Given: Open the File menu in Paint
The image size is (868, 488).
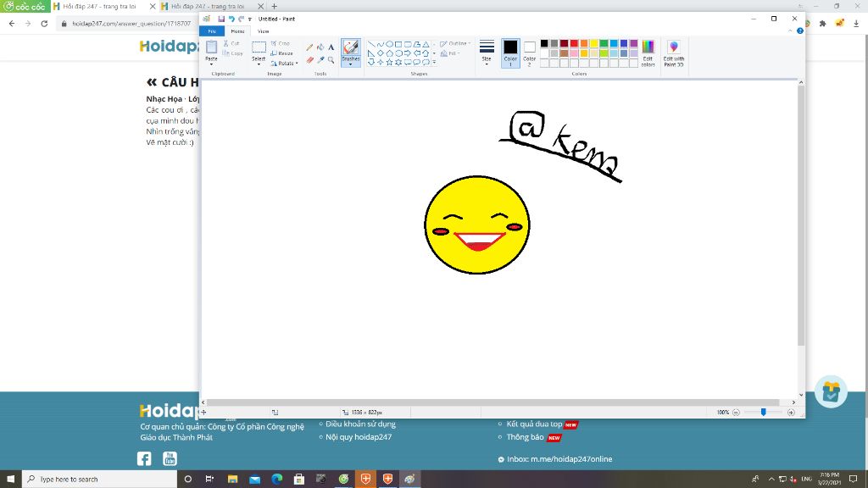Looking at the screenshot, I should 211,31.
